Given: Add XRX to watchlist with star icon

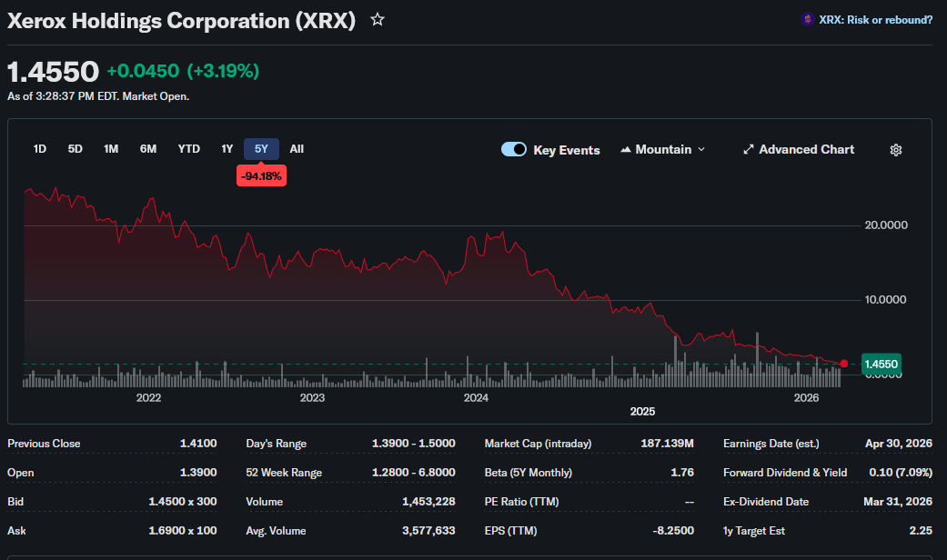Looking at the screenshot, I should pyautogui.click(x=378, y=20).
